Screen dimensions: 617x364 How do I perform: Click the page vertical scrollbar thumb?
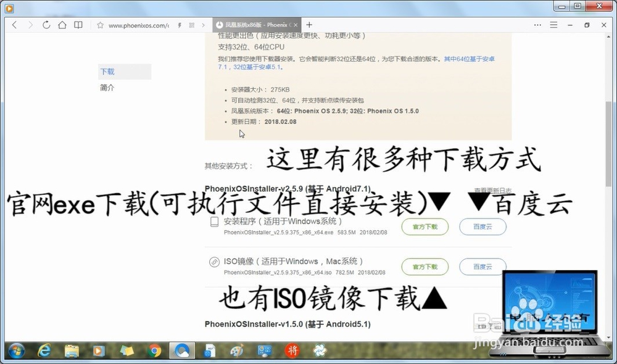click(x=609, y=145)
